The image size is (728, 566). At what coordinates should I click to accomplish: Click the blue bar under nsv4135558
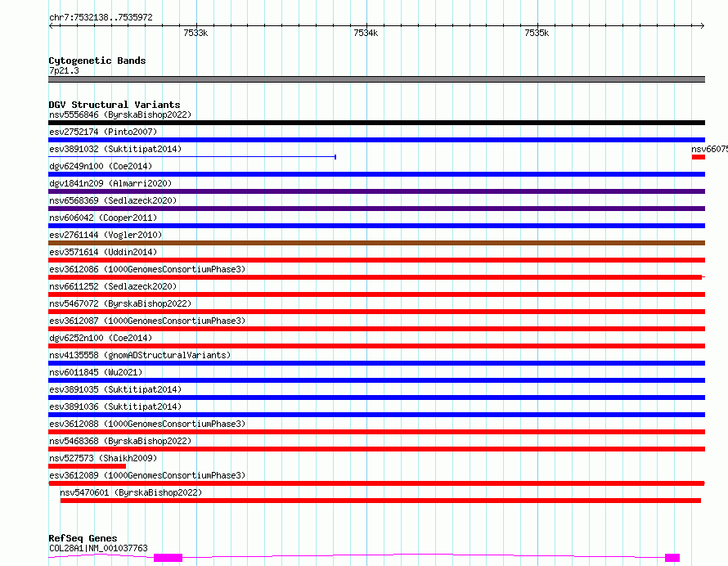pos(376,363)
